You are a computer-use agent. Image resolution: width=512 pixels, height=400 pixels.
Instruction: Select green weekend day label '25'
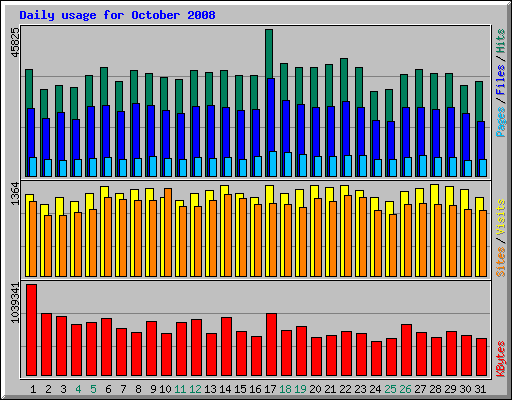click(391, 389)
